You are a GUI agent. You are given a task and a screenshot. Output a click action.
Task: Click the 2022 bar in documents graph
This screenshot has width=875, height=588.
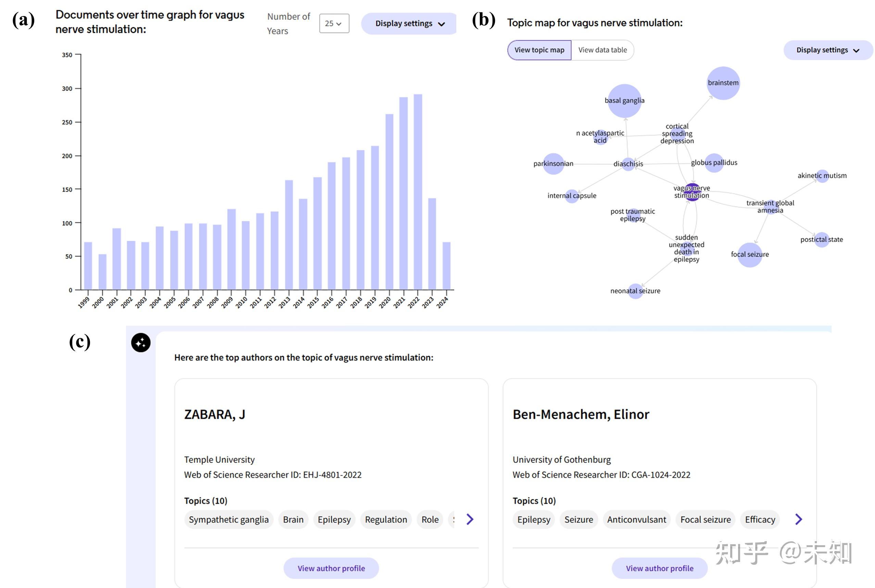tap(418, 191)
